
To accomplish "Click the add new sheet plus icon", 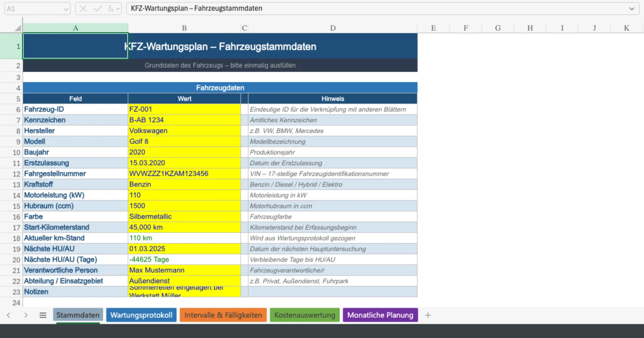I will click(x=428, y=315).
